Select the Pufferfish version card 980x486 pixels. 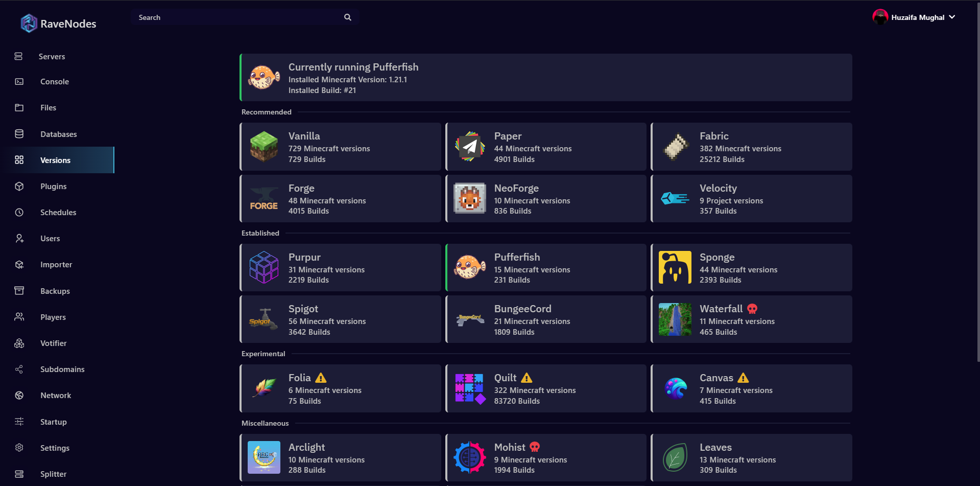click(x=546, y=267)
